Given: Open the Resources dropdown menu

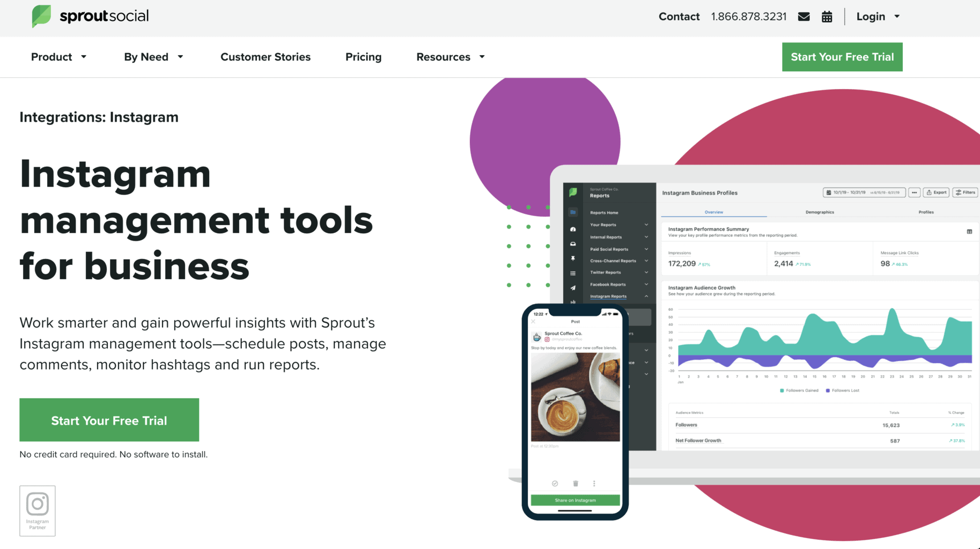Looking at the screenshot, I should (x=451, y=57).
